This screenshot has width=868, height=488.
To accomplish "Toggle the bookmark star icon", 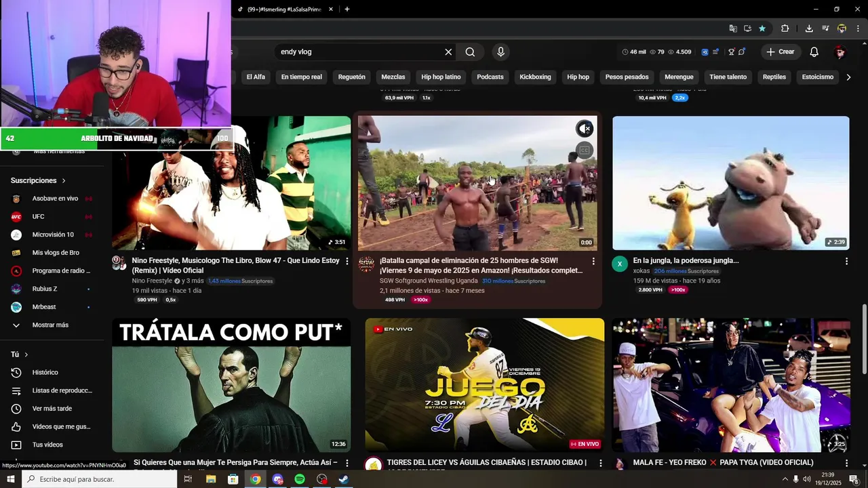I will [x=762, y=28].
